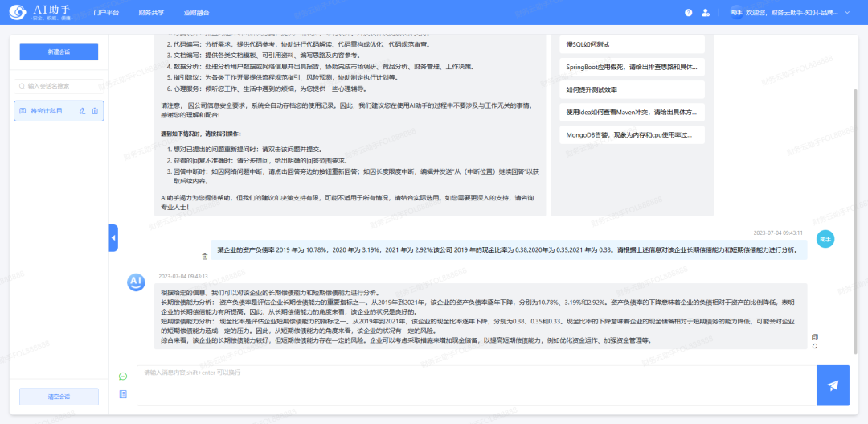868x424 pixels.
Task: Click the AI answer line starting 综合来看
Action: [406, 340]
